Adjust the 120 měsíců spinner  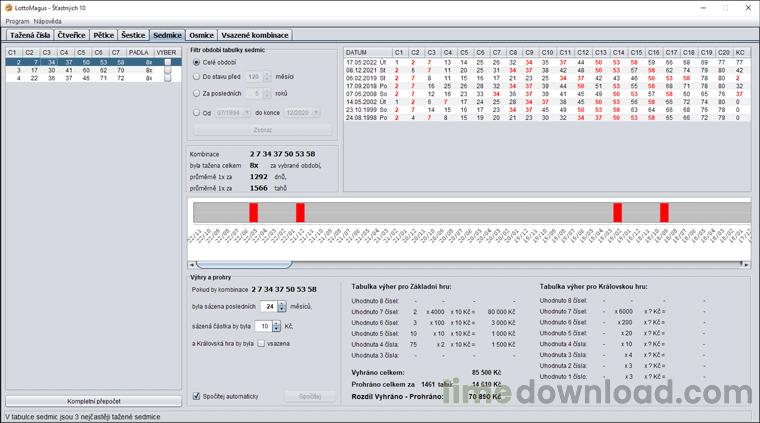pyautogui.click(x=267, y=77)
